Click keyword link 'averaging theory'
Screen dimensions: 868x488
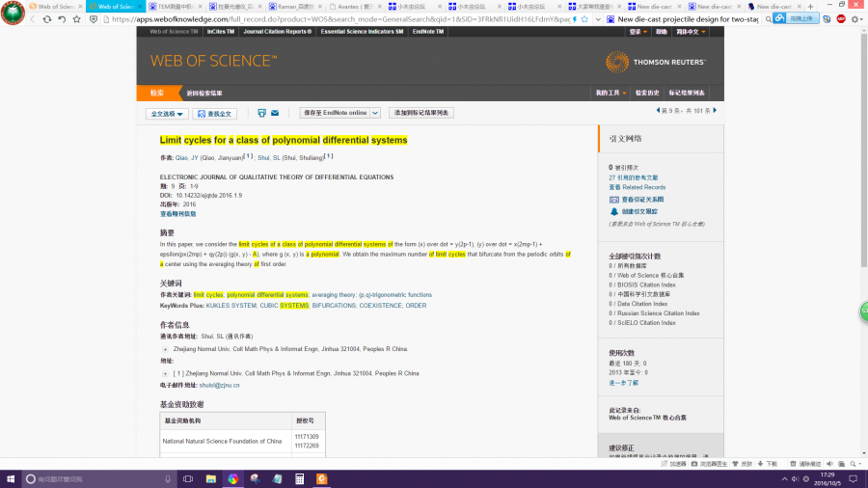[334, 295]
